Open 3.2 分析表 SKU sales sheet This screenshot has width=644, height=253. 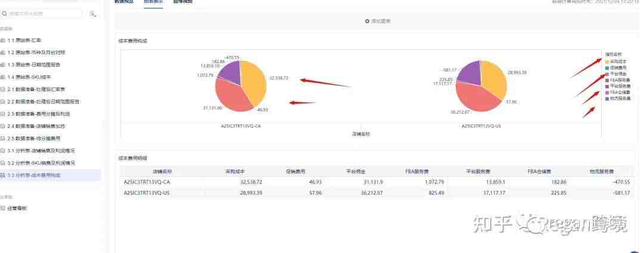click(x=42, y=163)
